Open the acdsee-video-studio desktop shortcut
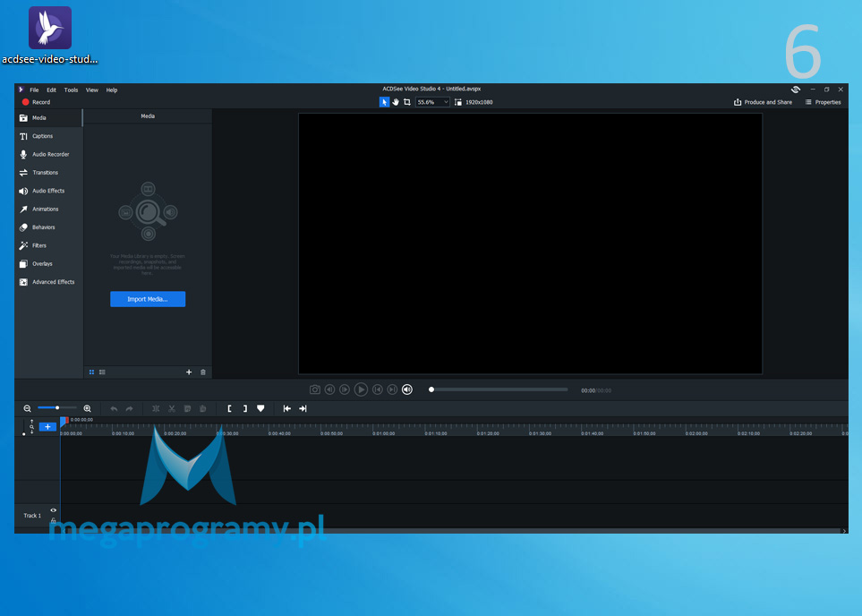Screen dimensions: 862x616 (x=50, y=35)
